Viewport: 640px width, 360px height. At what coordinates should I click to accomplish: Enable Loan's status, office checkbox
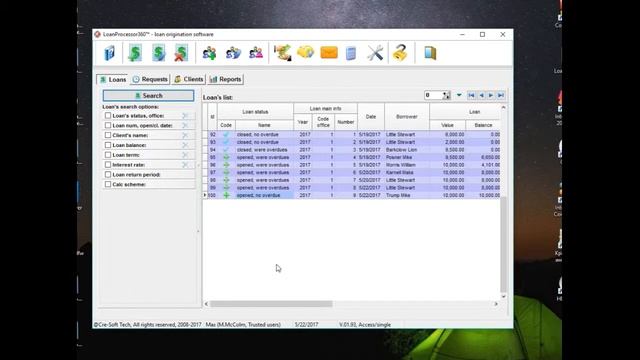(x=108, y=116)
